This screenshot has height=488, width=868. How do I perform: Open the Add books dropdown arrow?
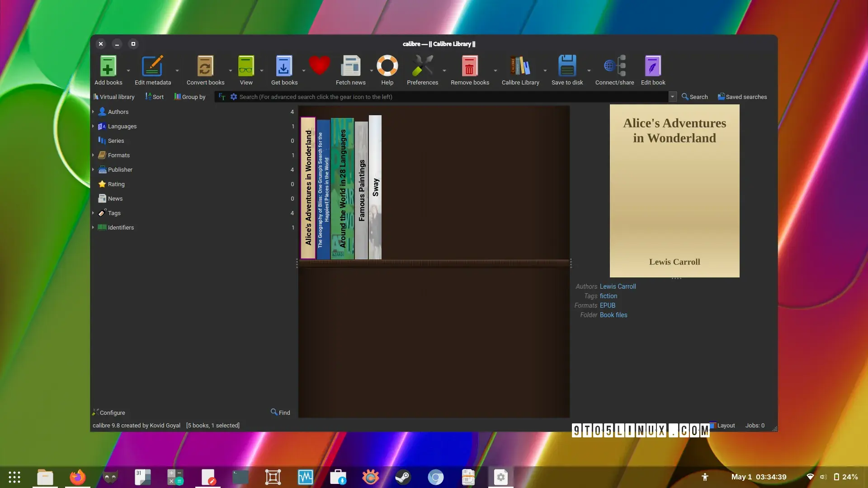point(128,70)
